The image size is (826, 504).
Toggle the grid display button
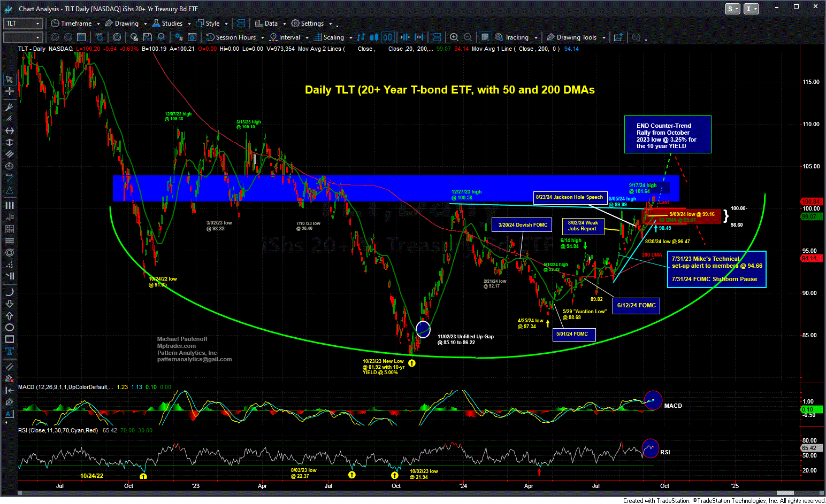point(485,37)
